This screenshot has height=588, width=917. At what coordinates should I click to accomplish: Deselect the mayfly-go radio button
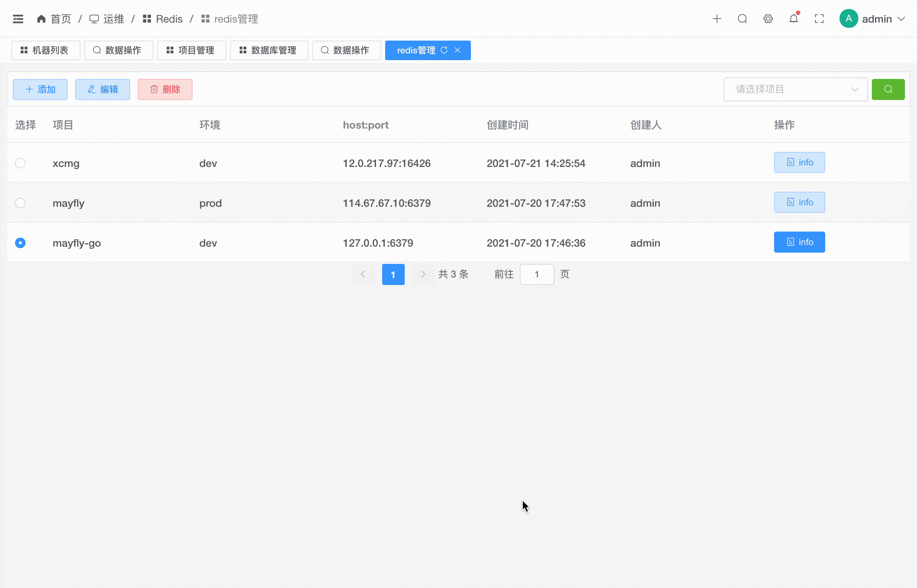point(20,243)
